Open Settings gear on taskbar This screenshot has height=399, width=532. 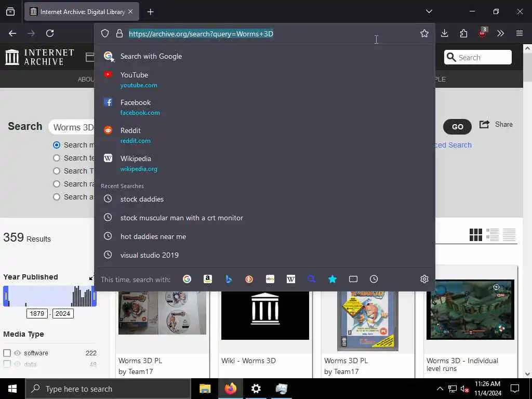pos(256,389)
